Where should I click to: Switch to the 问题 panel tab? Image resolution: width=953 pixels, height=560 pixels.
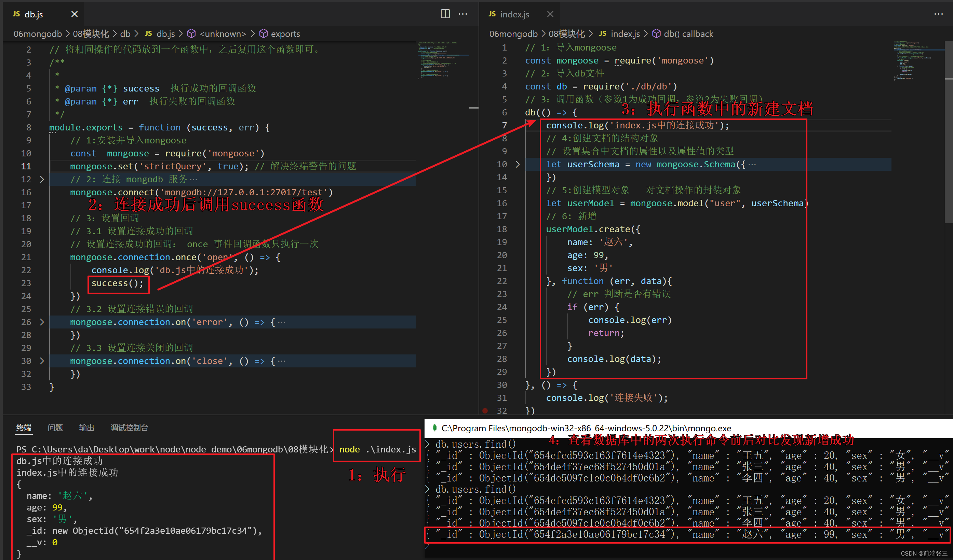tap(55, 428)
